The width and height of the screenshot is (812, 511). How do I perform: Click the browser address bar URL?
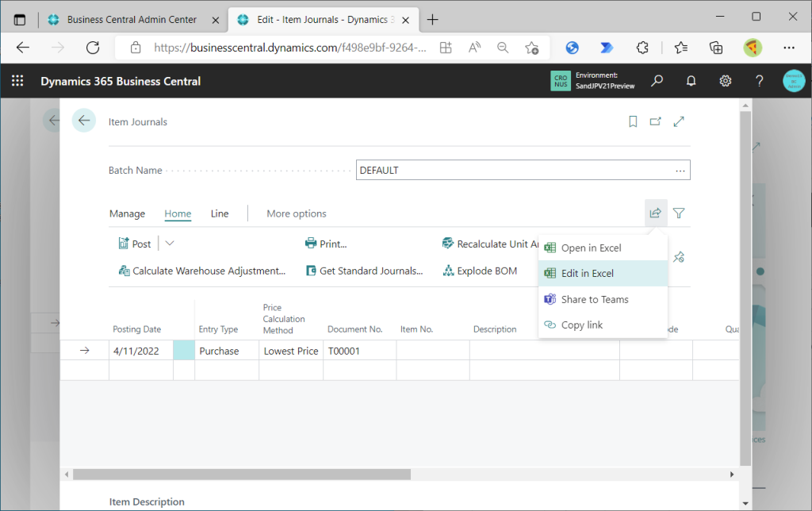(x=290, y=48)
